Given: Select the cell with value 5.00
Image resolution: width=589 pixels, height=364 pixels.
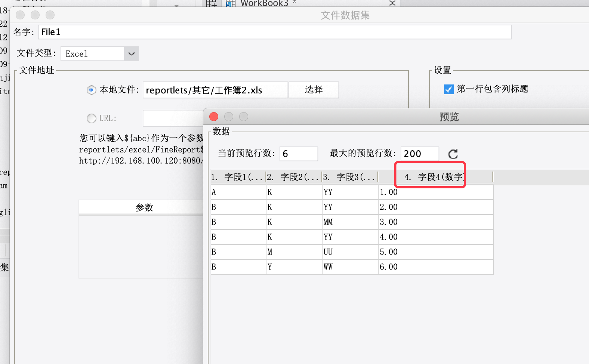Looking at the screenshot, I should click(x=436, y=252).
